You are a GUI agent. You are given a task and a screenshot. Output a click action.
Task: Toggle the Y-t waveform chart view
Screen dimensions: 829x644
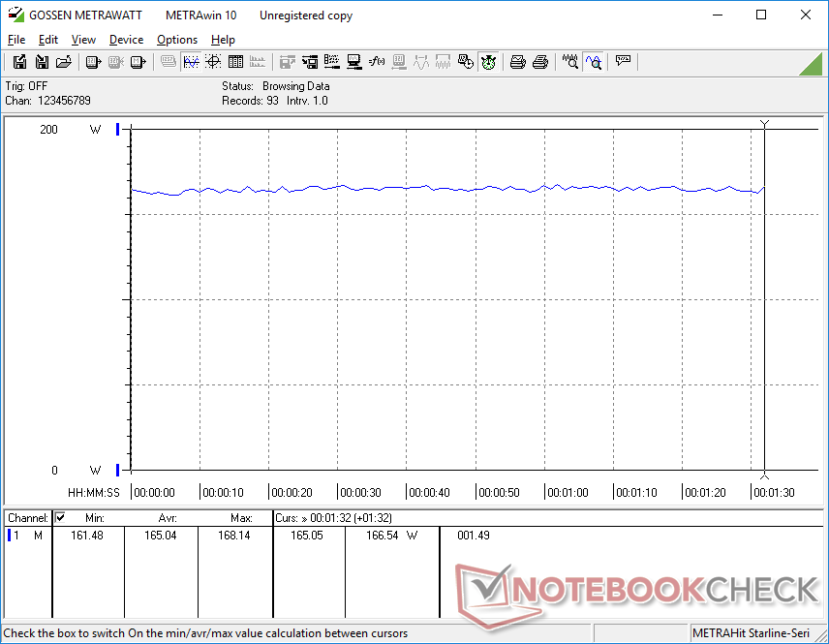point(191,62)
